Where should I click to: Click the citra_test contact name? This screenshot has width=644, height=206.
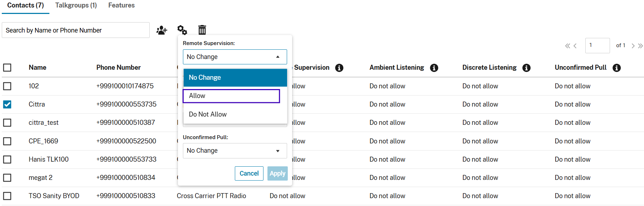click(44, 123)
